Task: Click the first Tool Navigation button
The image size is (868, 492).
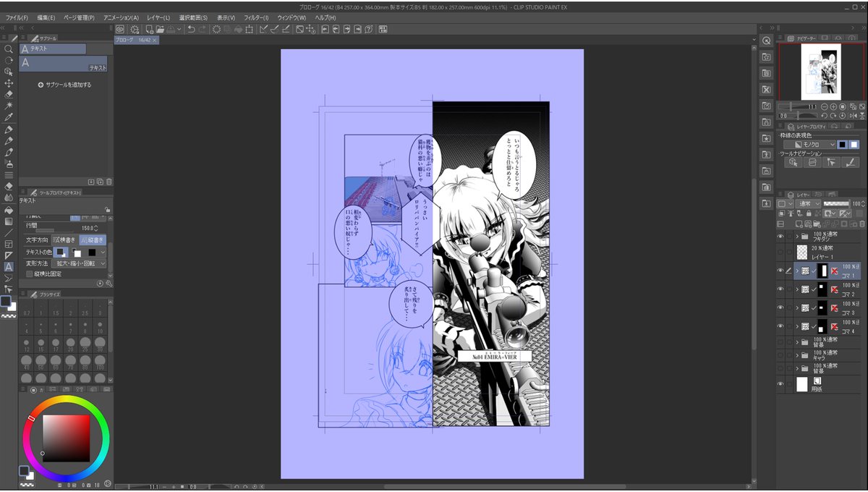Action: pyautogui.click(x=793, y=162)
